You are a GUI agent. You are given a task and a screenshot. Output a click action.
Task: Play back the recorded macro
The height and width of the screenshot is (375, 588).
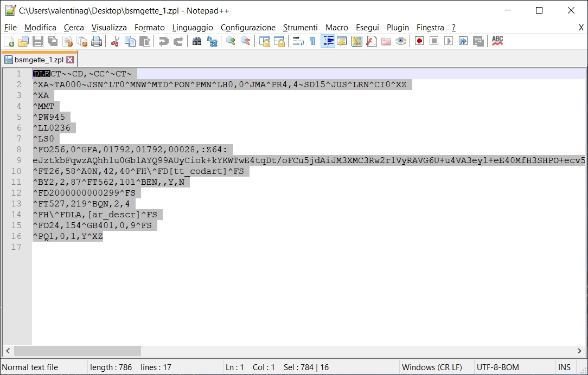tap(449, 41)
